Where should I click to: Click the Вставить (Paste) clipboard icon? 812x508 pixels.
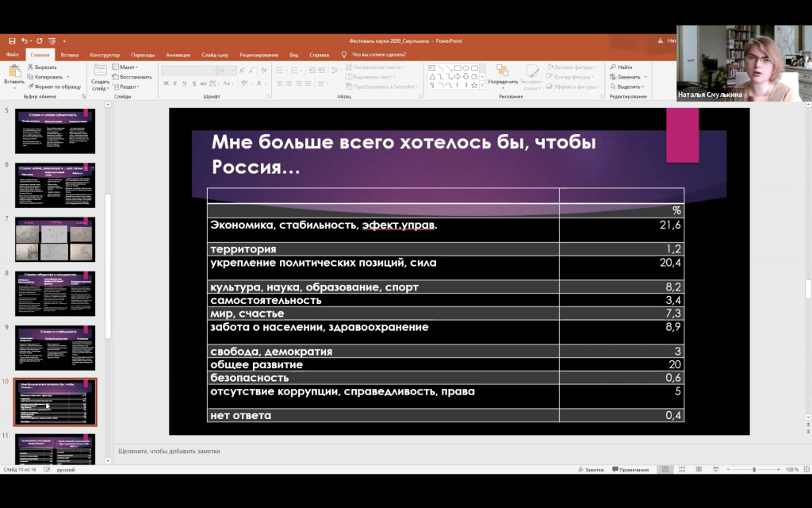pyautogui.click(x=13, y=71)
